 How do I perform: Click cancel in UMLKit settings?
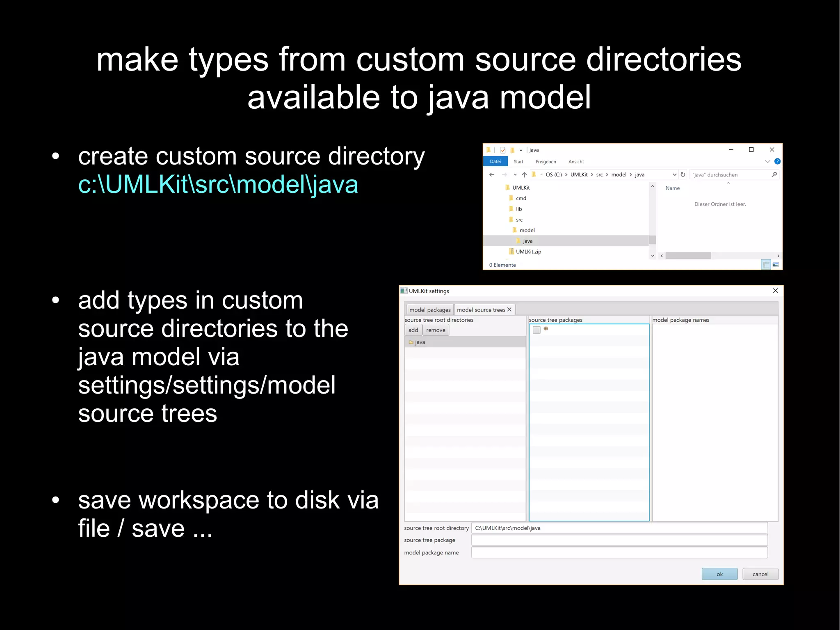click(x=760, y=574)
